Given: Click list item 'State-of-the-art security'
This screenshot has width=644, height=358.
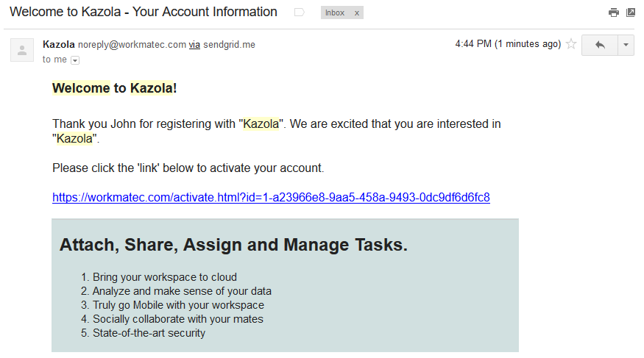Looking at the screenshot, I should pos(149,333).
